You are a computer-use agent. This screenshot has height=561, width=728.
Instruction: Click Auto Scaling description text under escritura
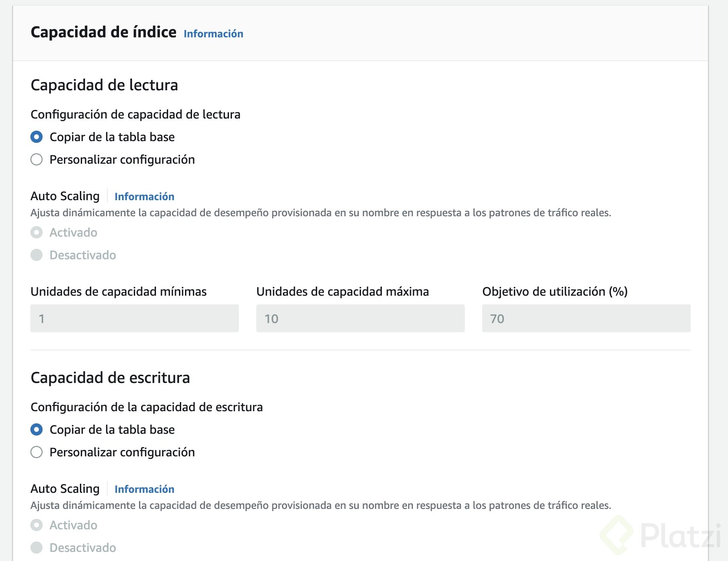321,505
